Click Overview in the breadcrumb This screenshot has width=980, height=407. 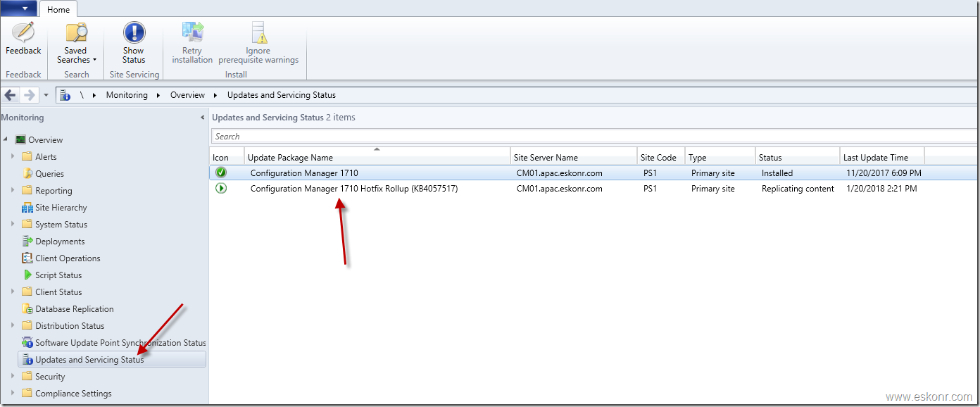pyautogui.click(x=187, y=95)
